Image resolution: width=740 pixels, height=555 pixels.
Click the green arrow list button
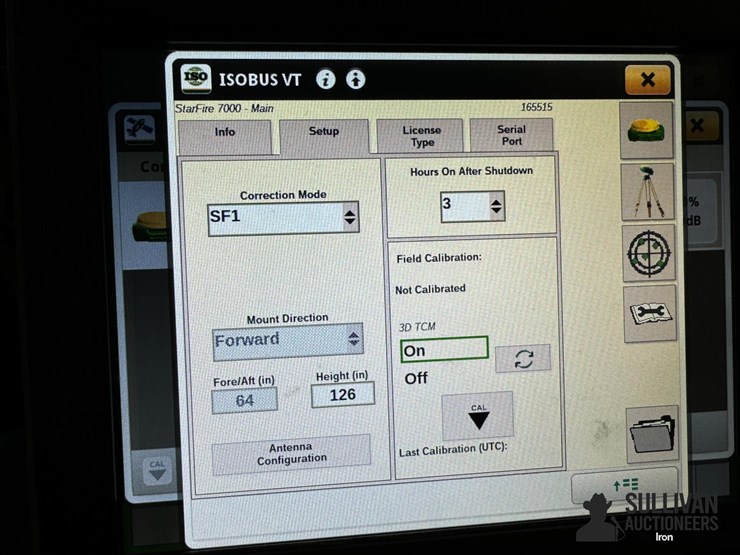pos(625,485)
